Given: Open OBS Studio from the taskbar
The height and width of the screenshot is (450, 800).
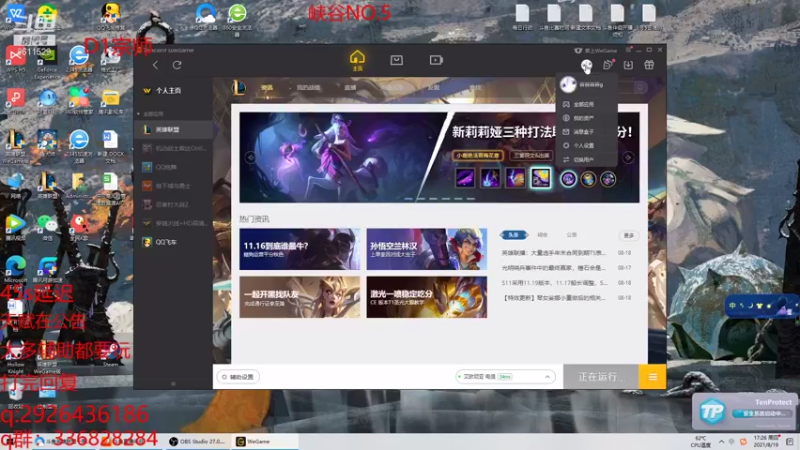Looking at the screenshot, I should point(197,441).
